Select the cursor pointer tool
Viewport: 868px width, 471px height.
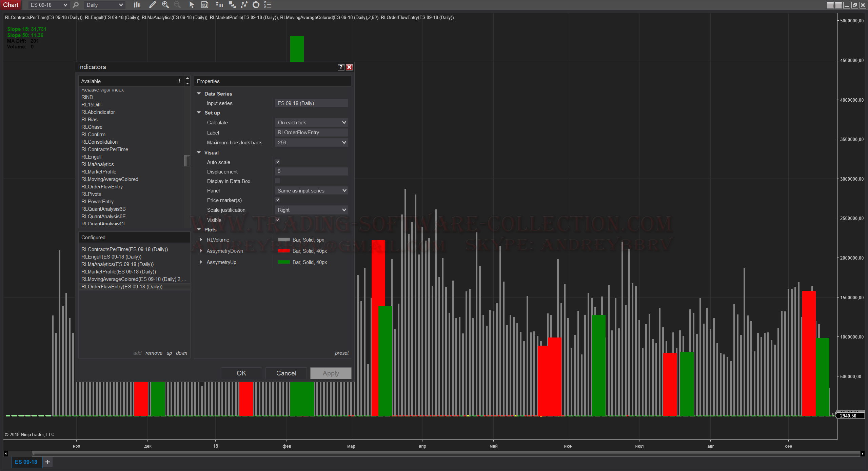192,5
